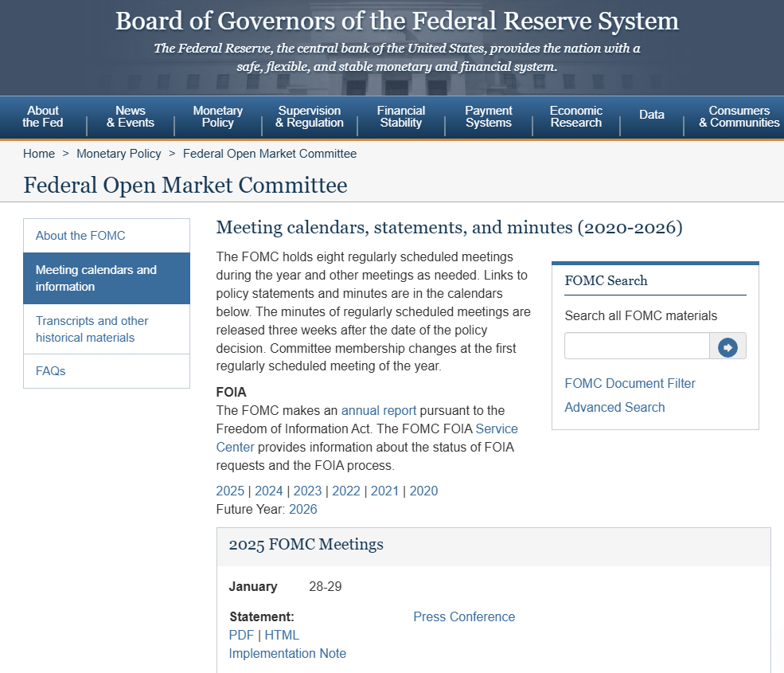This screenshot has height=673, width=784.
Task: Open Economic Research menu
Action: [x=576, y=116]
